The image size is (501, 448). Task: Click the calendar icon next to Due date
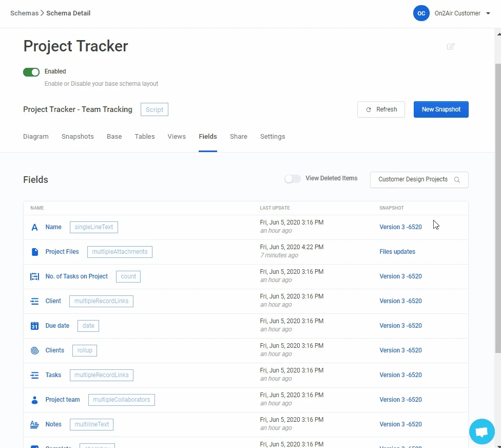[x=34, y=326]
